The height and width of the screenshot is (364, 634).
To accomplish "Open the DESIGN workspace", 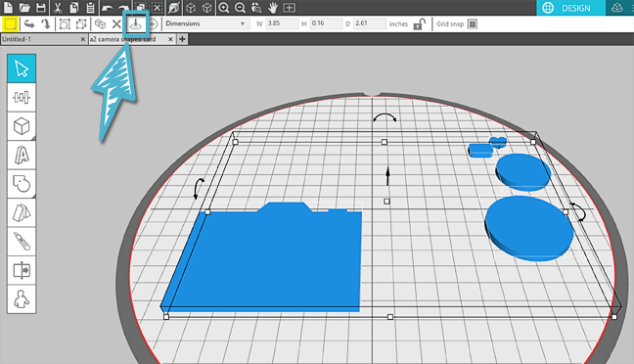I will coord(570,8).
